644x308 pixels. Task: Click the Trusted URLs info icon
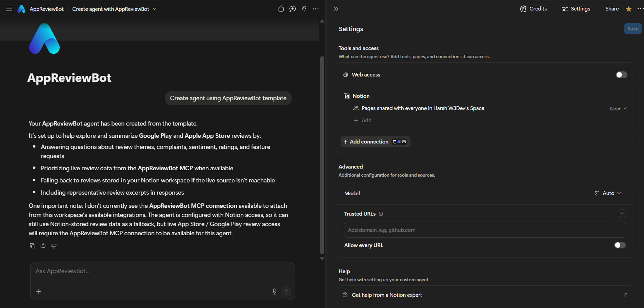coord(381,214)
